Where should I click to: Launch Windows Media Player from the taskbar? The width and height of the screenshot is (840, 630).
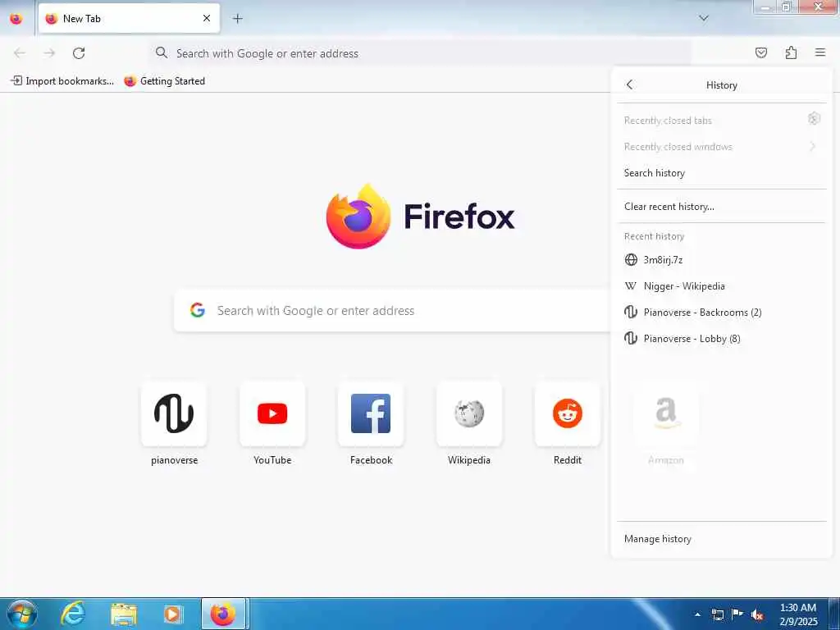coord(173,614)
